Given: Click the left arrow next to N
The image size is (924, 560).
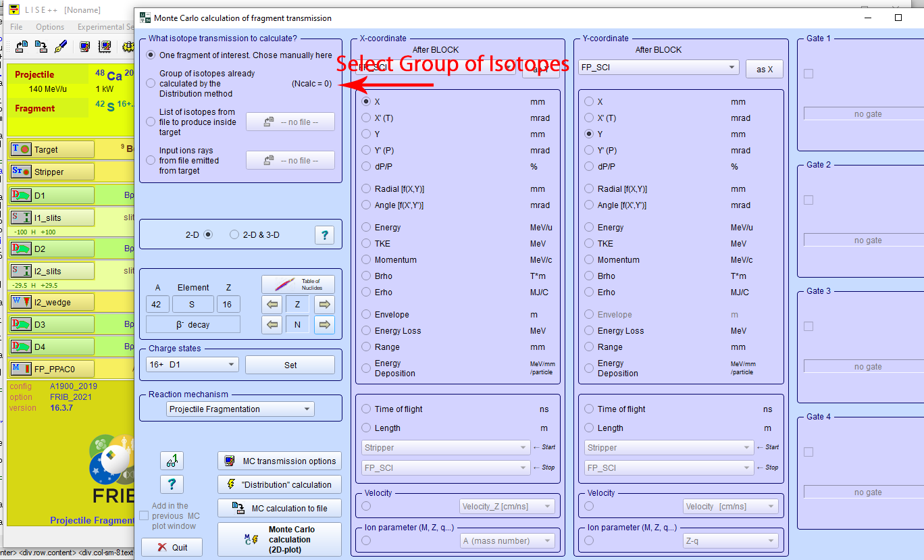Looking at the screenshot, I should click(272, 325).
